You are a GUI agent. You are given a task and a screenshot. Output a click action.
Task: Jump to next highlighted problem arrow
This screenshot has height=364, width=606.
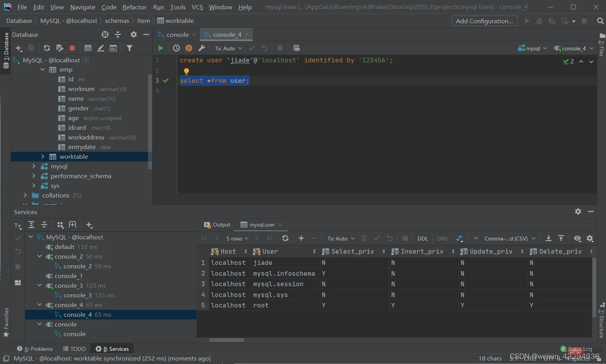point(591,62)
